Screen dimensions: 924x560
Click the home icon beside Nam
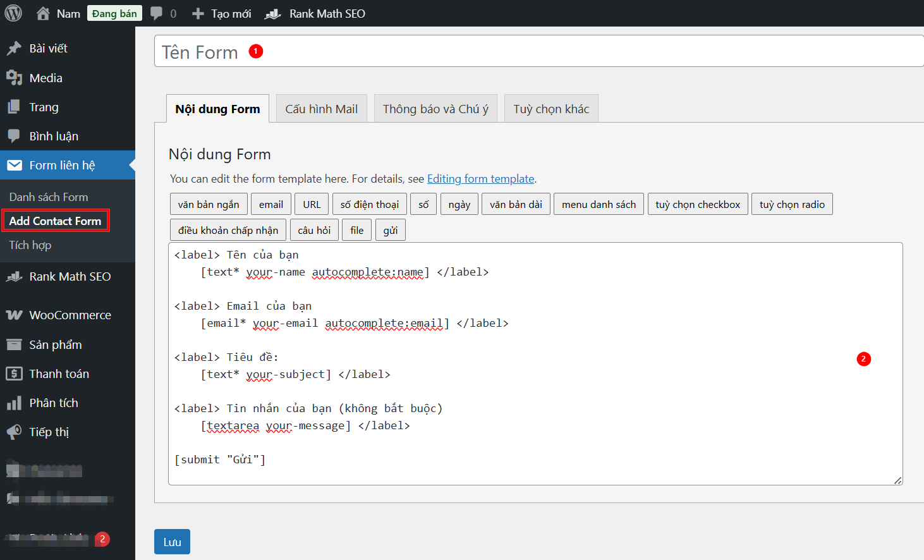(43, 13)
